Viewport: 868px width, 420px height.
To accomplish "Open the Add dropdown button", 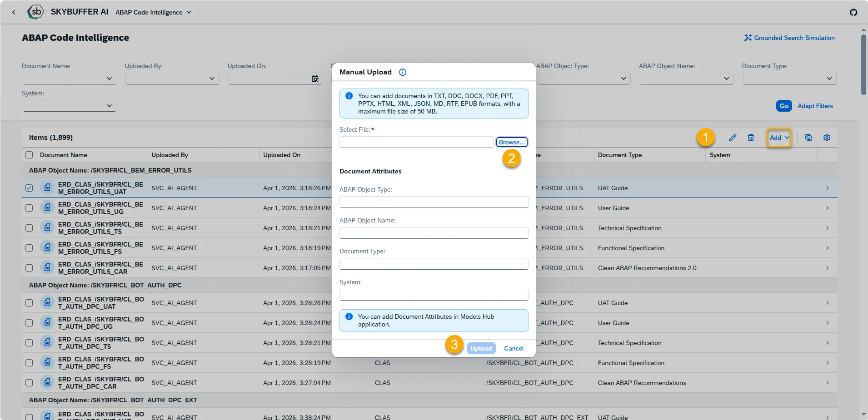I will click(x=779, y=138).
